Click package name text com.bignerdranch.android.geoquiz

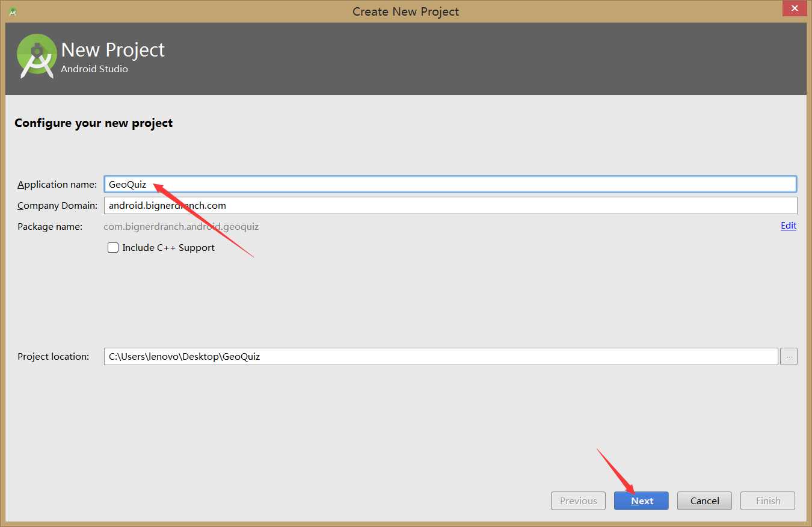(181, 227)
